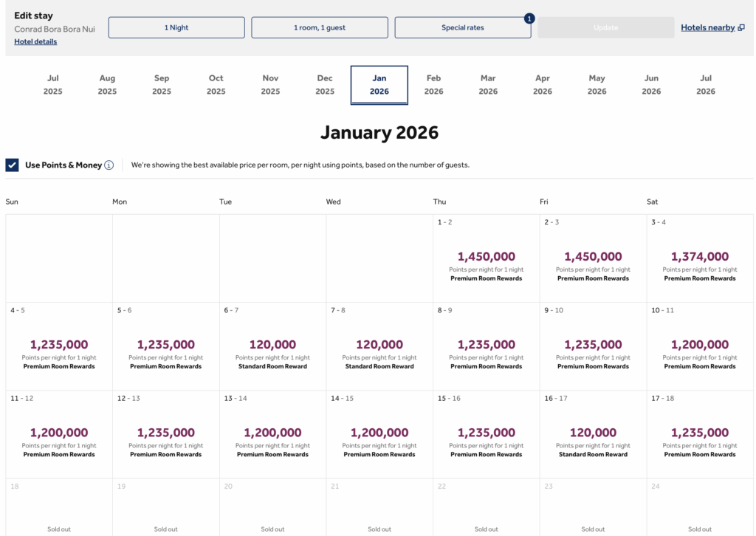Uncheck the Use Points & Money checkbox
The width and height of the screenshot is (756, 536).
(12, 165)
